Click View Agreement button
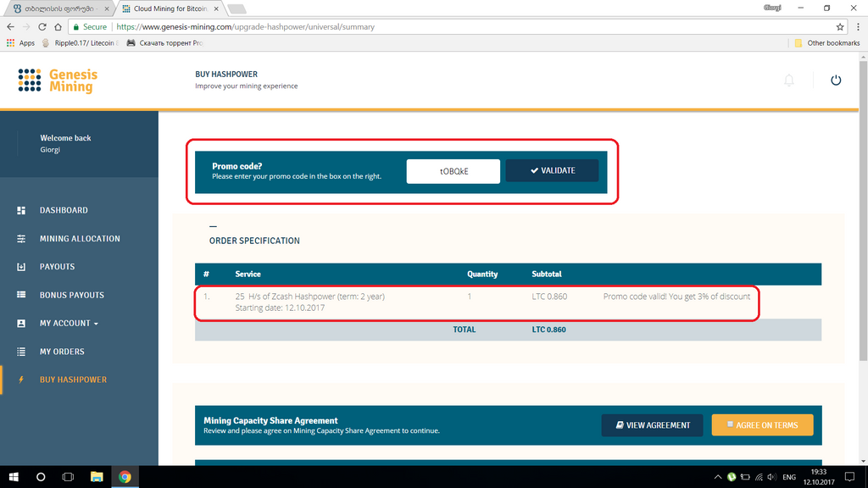 point(652,425)
